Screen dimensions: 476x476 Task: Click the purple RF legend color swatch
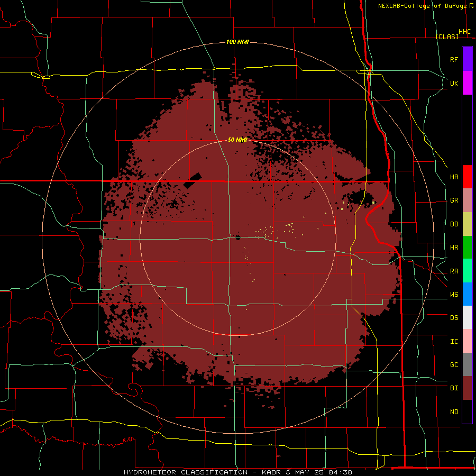click(467, 59)
